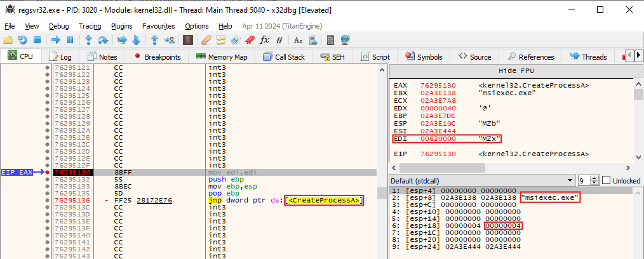Viewport: 644px width, 259px height.
Task: Switch to the Script tab
Action: [x=375, y=57]
